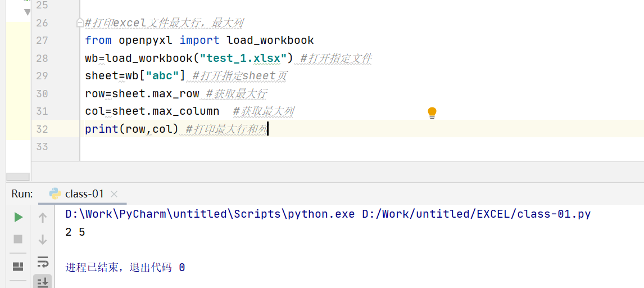The image size is (644, 288).
Task: Close the class-01 run tab
Action: click(x=114, y=194)
